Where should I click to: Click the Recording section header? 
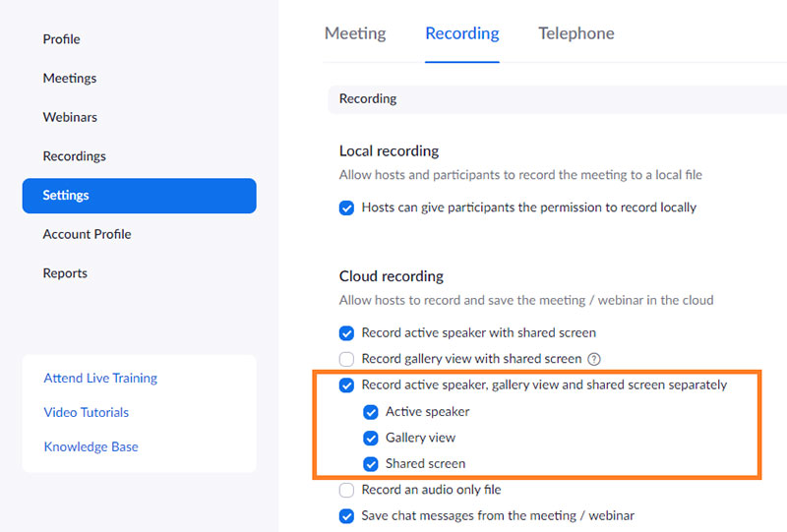(x=557, y=99)
